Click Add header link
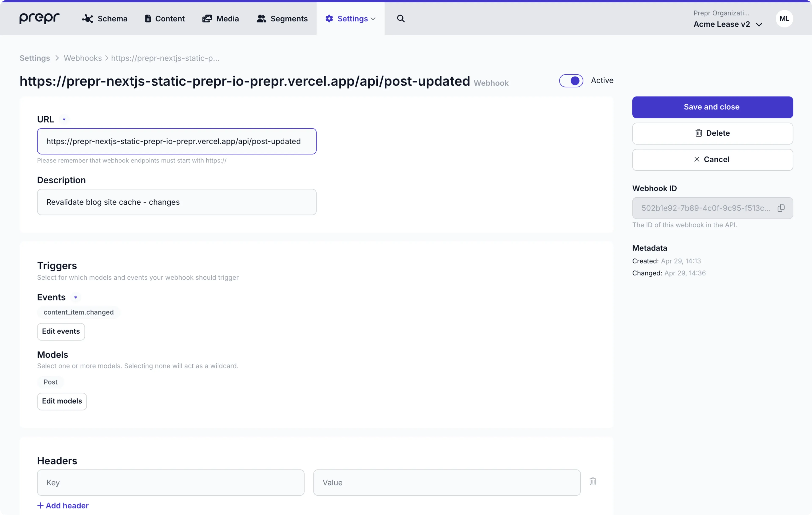The width and height of the screenshot is (812, 515). pyautogui.click(x=63, y=505)
